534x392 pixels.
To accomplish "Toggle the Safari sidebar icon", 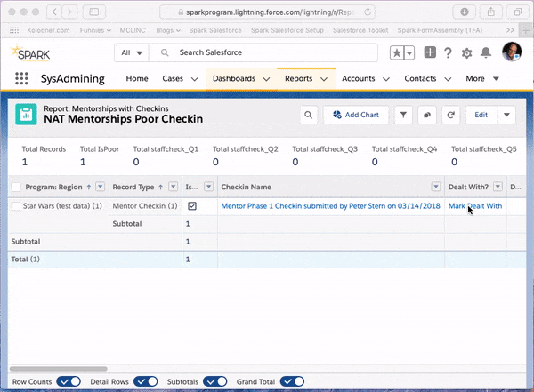I will pyautogui.click(x=94, y=12).
